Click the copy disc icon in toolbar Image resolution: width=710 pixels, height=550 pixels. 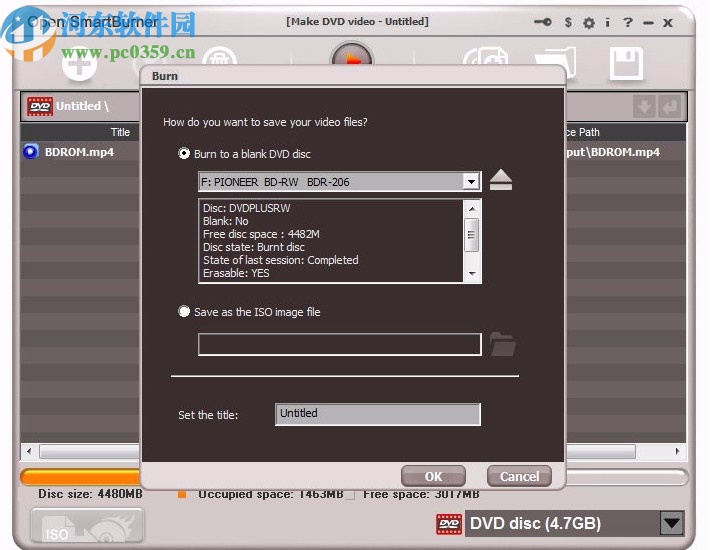485,57
